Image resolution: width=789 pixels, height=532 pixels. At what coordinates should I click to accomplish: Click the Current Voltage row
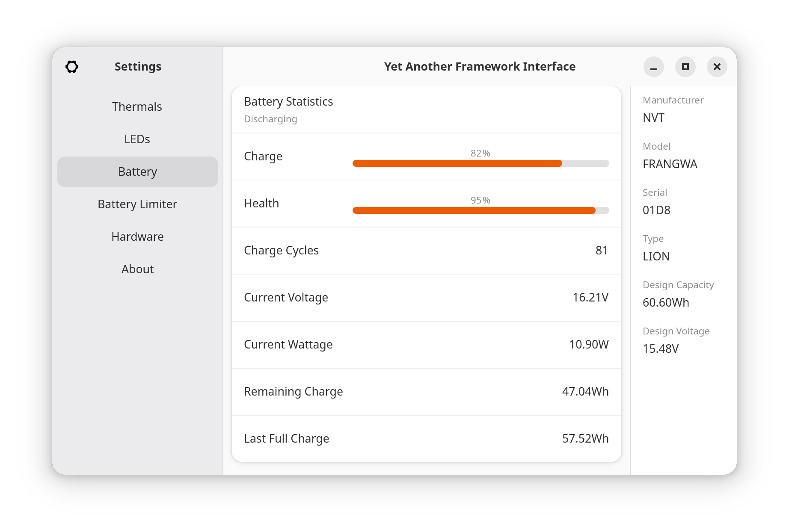426,298
